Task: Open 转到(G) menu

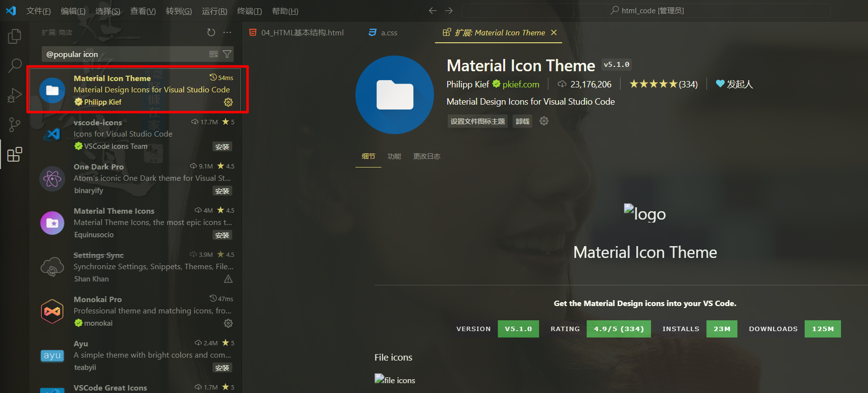Action: [x=179, y=11]
